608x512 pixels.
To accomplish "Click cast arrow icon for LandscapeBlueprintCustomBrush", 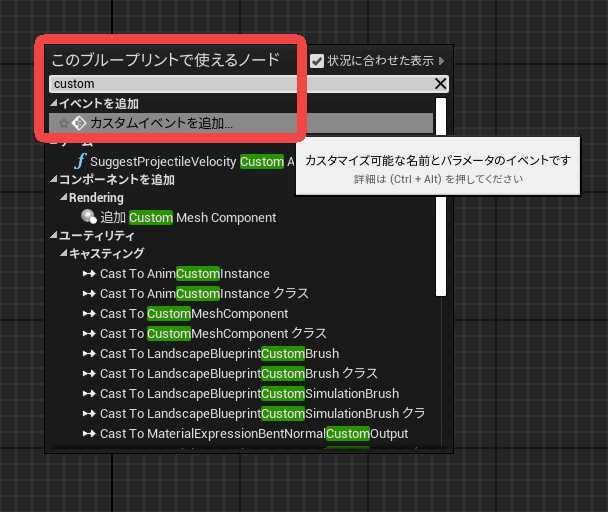I will (89, 354).
